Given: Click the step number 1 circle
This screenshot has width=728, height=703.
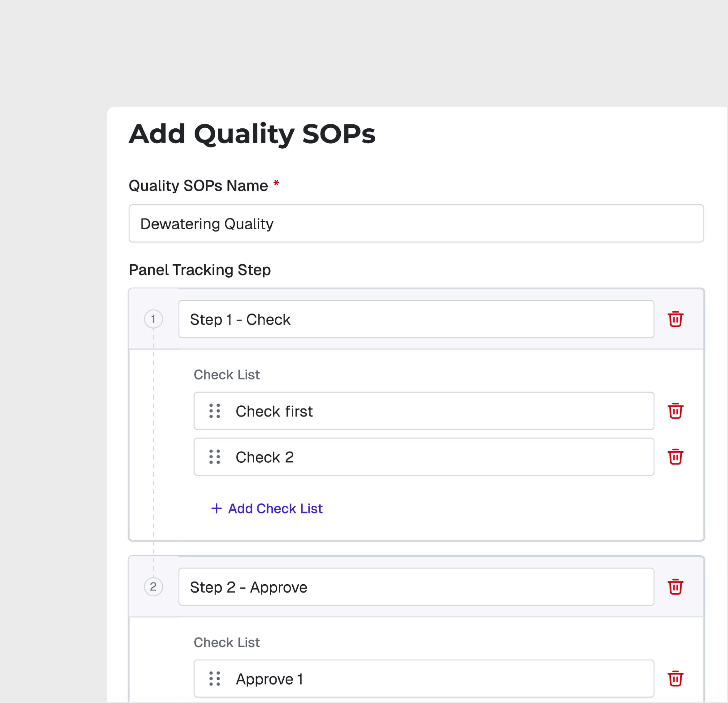Looking at the screenshot, I should [x=153, y=319].
